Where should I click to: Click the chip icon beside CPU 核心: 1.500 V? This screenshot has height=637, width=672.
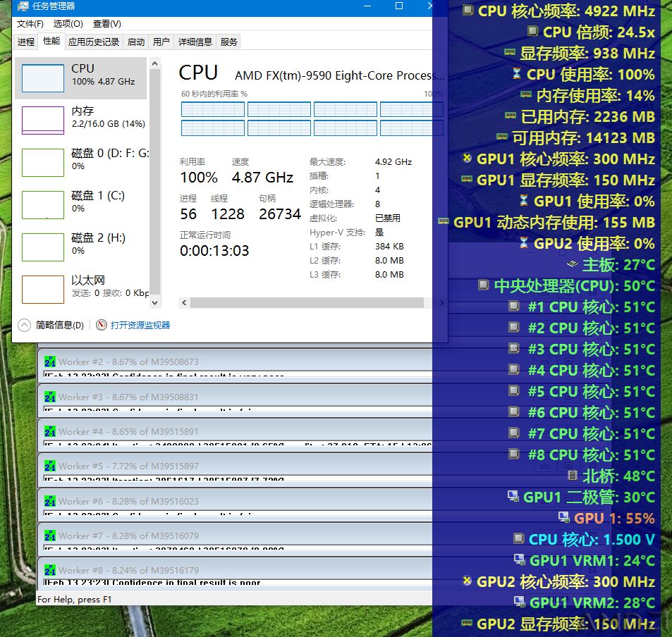click(x=519, y=538)
